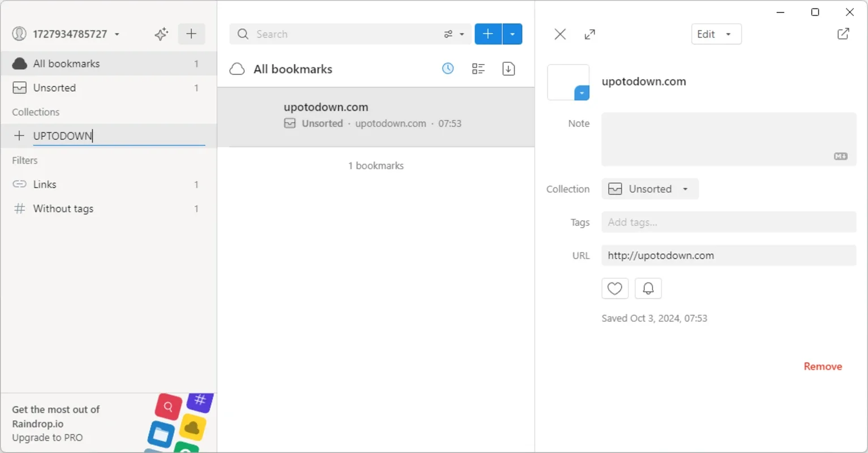Viewport: 868px width, 453px height.
Task: Open bookmark in browser icon
Action: coord(843,34)
